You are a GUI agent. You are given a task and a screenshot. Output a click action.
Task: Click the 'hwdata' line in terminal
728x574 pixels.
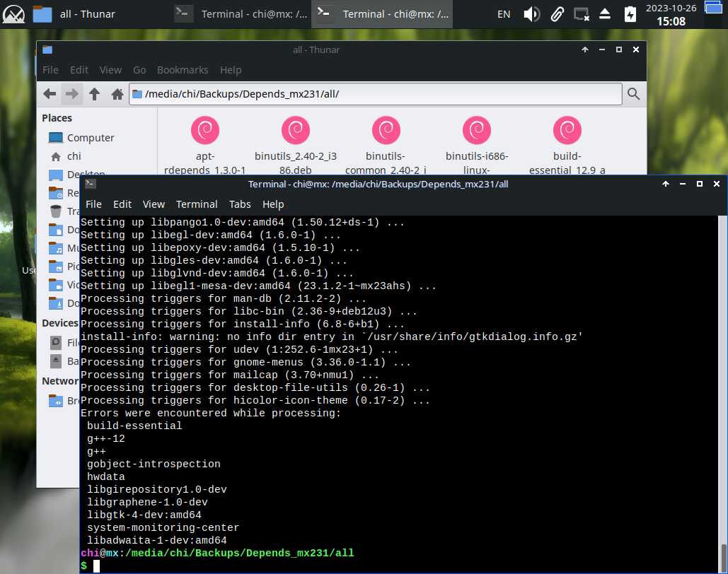pos(106,476)
